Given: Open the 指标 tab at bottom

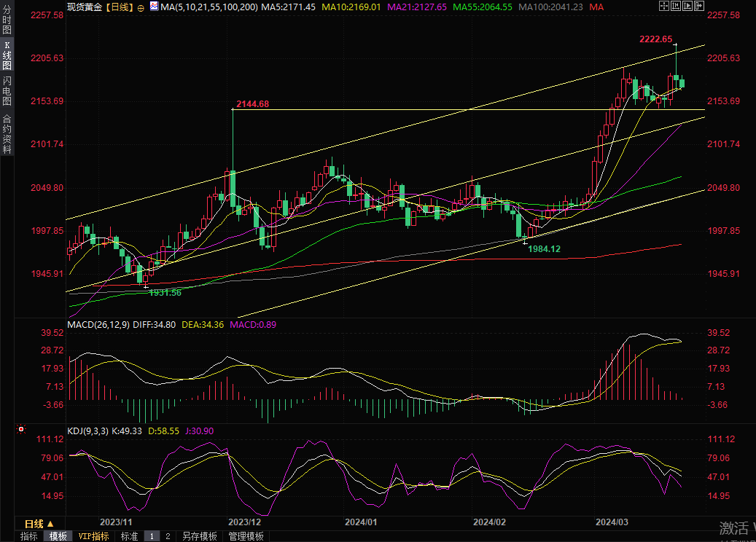Looking at the screenshot, I should (x=29, y=536).
